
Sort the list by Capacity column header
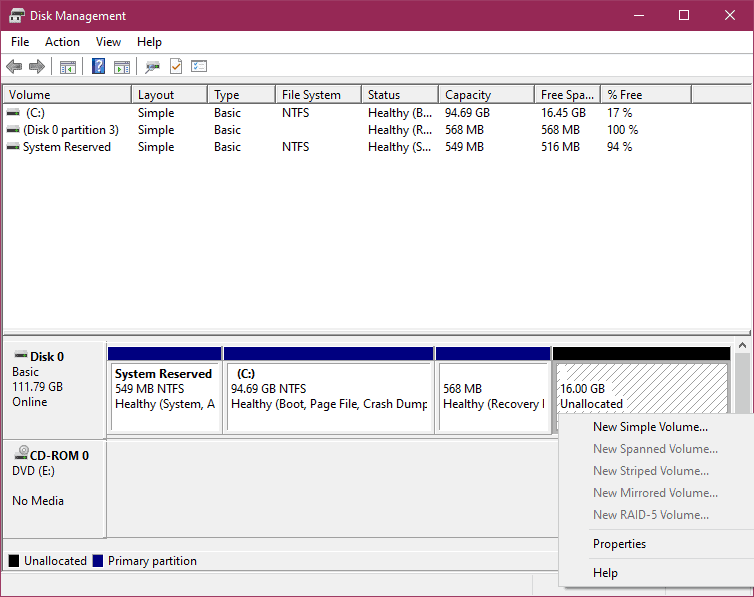[x=468, y=95]
